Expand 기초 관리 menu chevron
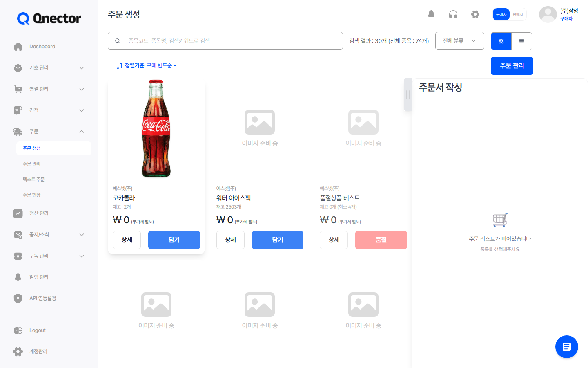 [82, 68]
